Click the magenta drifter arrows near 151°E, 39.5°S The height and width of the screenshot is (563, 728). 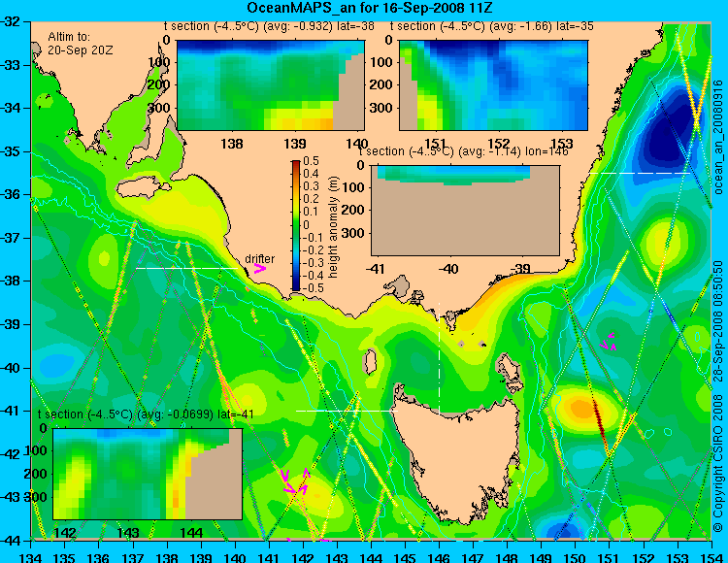tap(608, 341)
